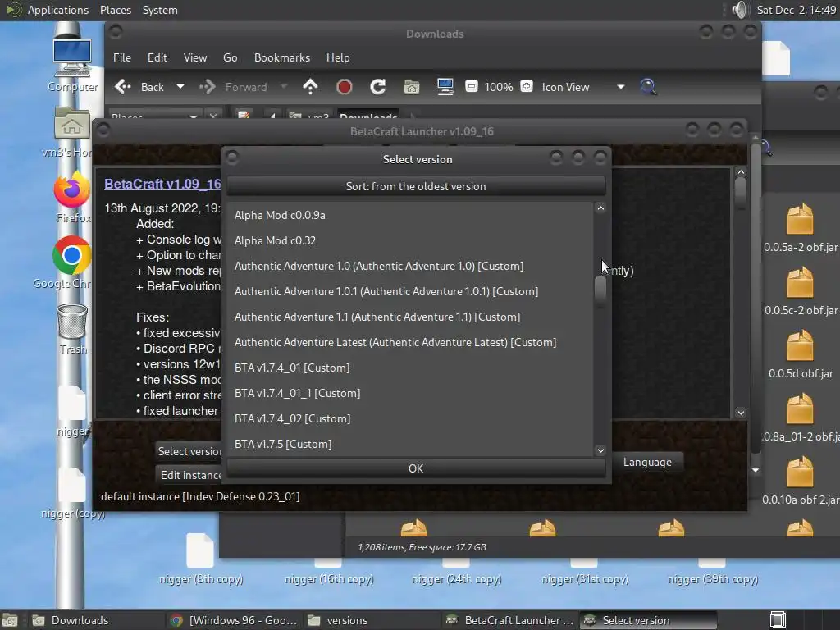Select 0.0.10a obf 2.jar file
The width and height of the screenshot is (840, 630).
coord(800,481)
